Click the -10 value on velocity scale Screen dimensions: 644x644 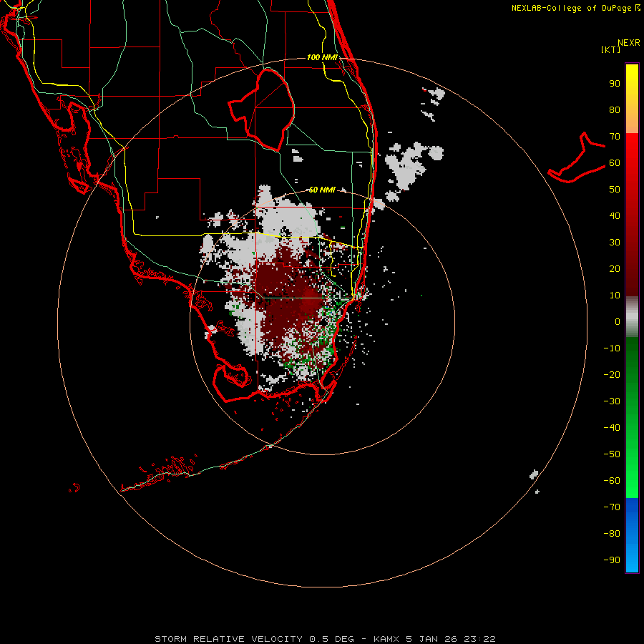coord(612,348)
